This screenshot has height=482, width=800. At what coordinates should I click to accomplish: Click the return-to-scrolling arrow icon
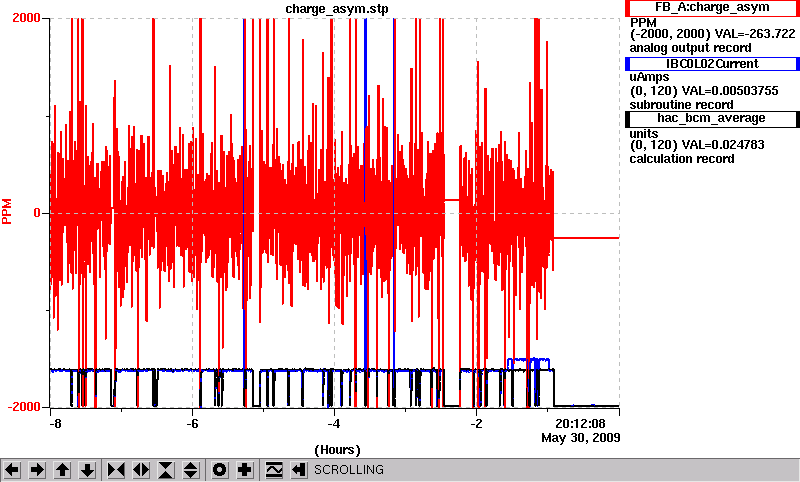[x=299, y=470]
